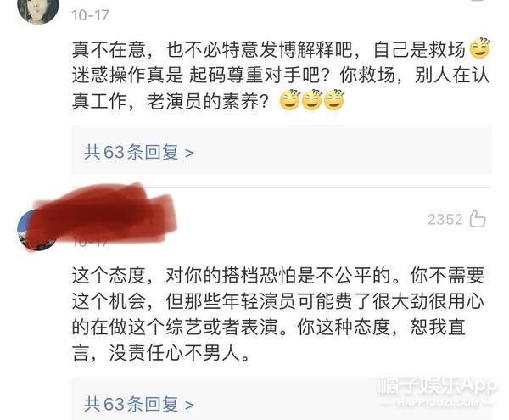Click the happyjuzi.com watermark text
Image resolution: width=509 pixels, height=420 pixels.
coord(438,403)
